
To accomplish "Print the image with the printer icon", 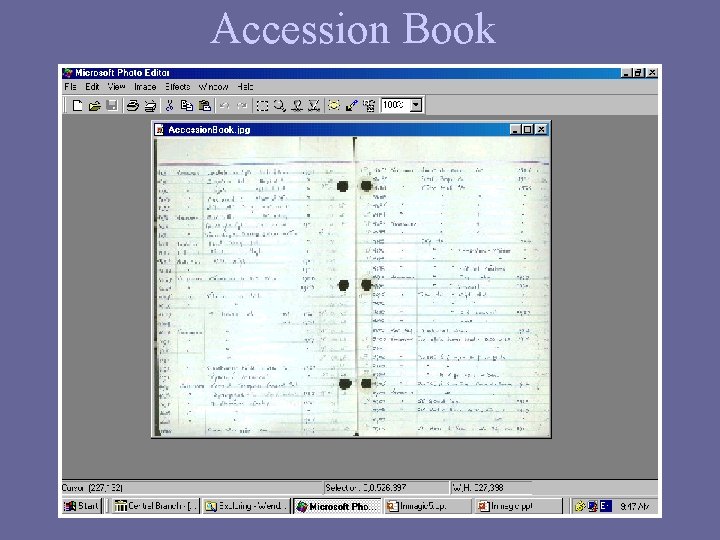I will pyautogui.click(x=133, y=106).
